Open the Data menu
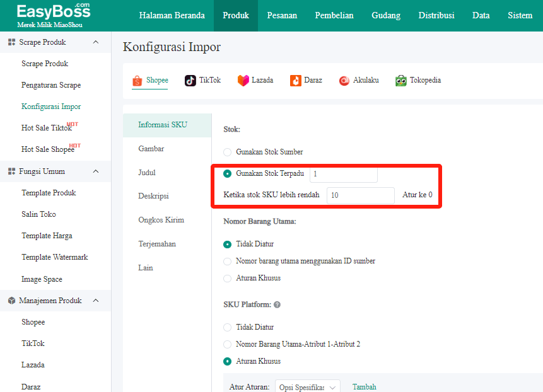This screenshot has width=543, height=392. [481, 16]
